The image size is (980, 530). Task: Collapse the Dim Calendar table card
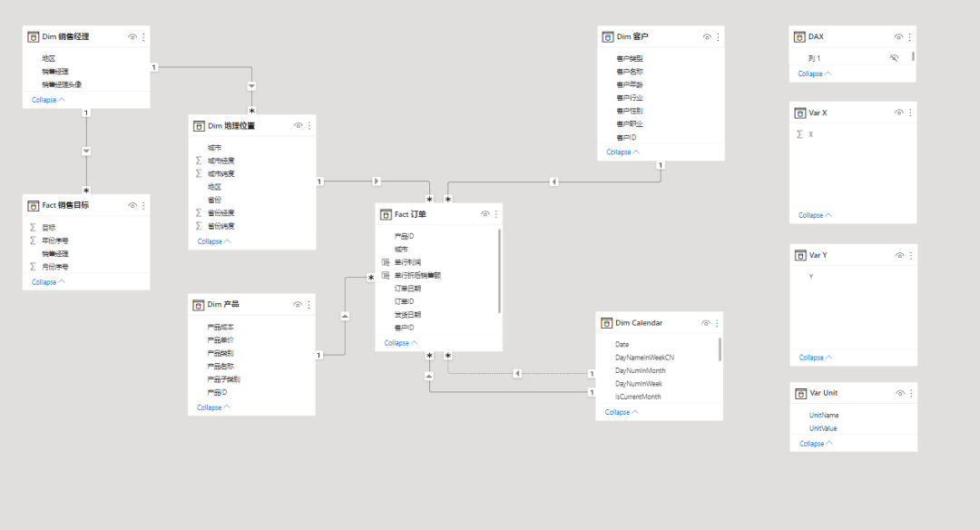(x=622, y=413)
